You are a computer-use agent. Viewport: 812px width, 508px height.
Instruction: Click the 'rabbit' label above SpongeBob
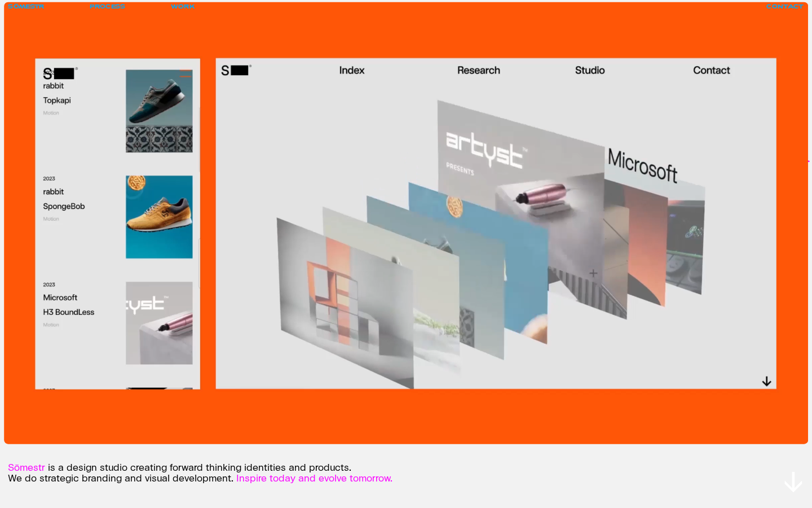pyautogui.click(x=54, y=192)
